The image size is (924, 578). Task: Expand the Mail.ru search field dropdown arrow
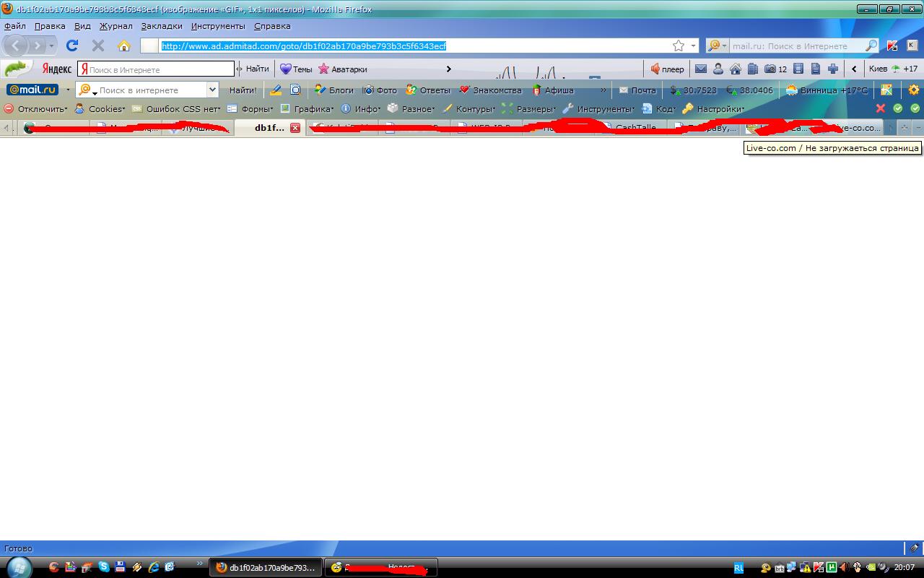tap(212, 90)
